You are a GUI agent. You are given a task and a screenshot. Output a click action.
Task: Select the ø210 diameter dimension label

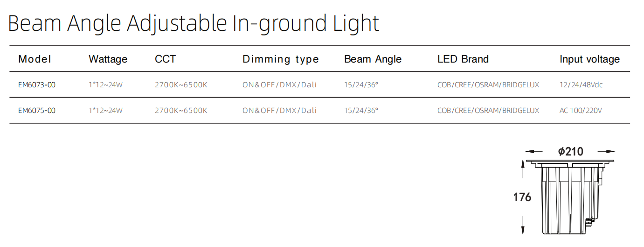coord(570,151)
